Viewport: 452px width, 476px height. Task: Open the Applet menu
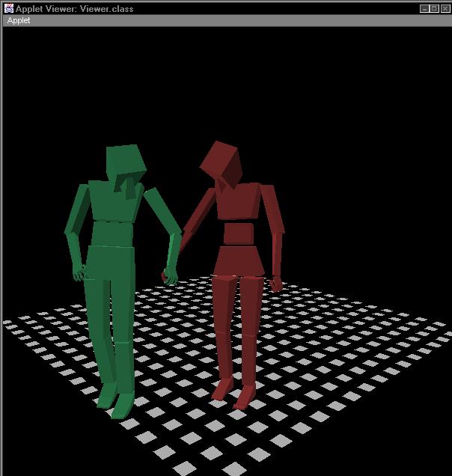point(19,21)
